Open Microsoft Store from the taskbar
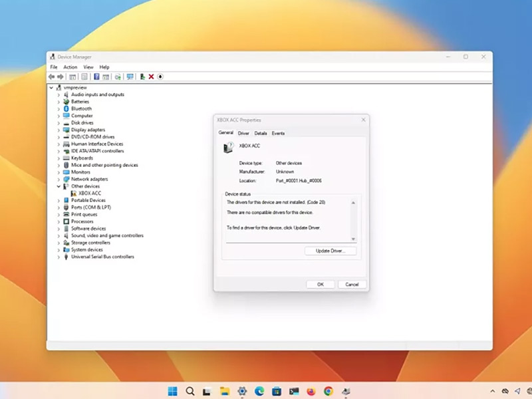 click(277, 391)
